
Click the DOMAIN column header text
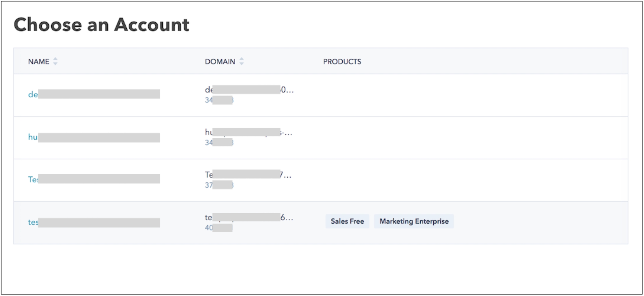click(x=220, y=62)
